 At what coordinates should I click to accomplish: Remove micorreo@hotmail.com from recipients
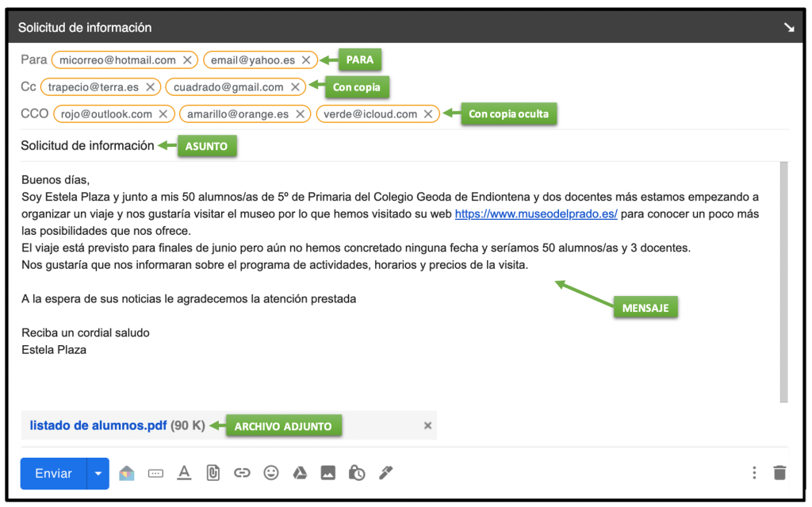[187, 60]
